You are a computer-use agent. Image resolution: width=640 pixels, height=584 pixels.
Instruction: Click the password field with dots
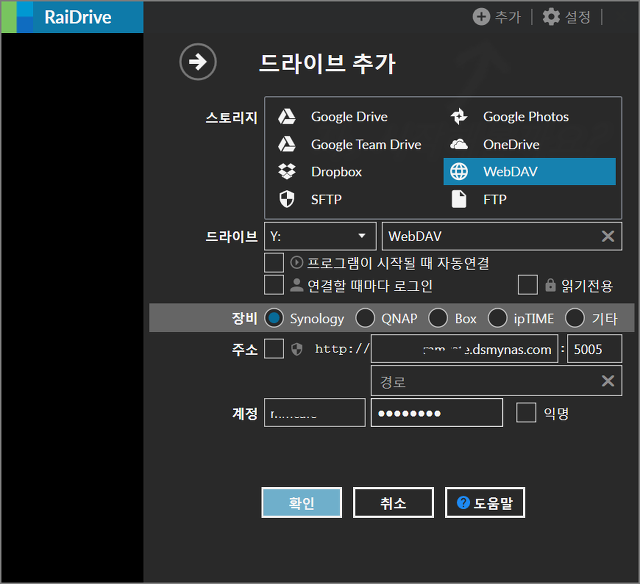pyautogui.click(x=437, y=413)
